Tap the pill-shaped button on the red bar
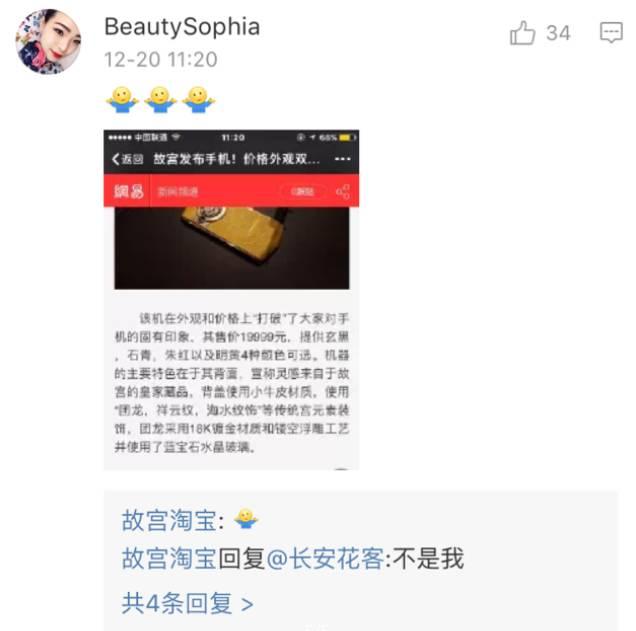The height and width of the screenshot is (631, 636). (303, 191)
